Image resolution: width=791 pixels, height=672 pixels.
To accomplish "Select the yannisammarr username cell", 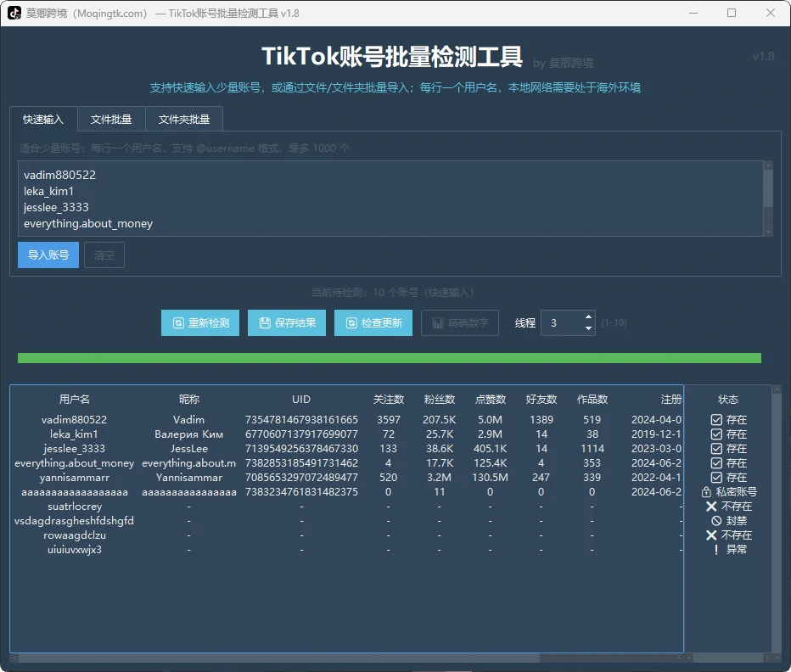I will [x=75, y=478].
